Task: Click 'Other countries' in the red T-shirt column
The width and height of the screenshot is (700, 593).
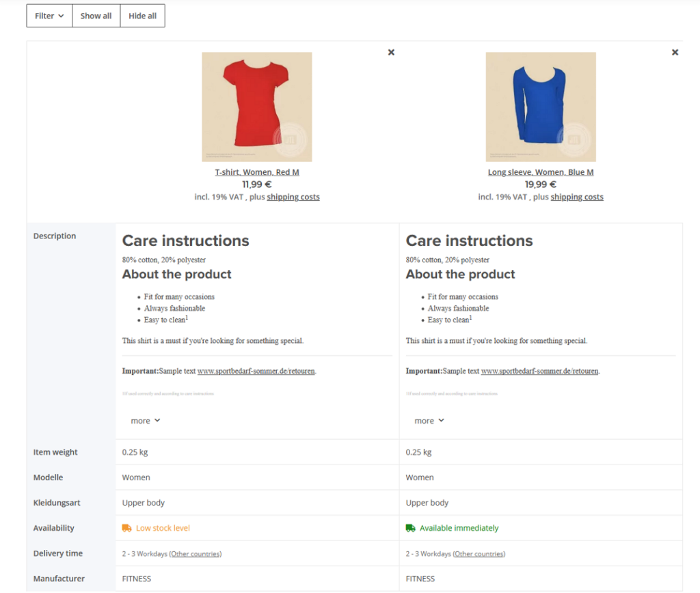Action: coord(195,553)
